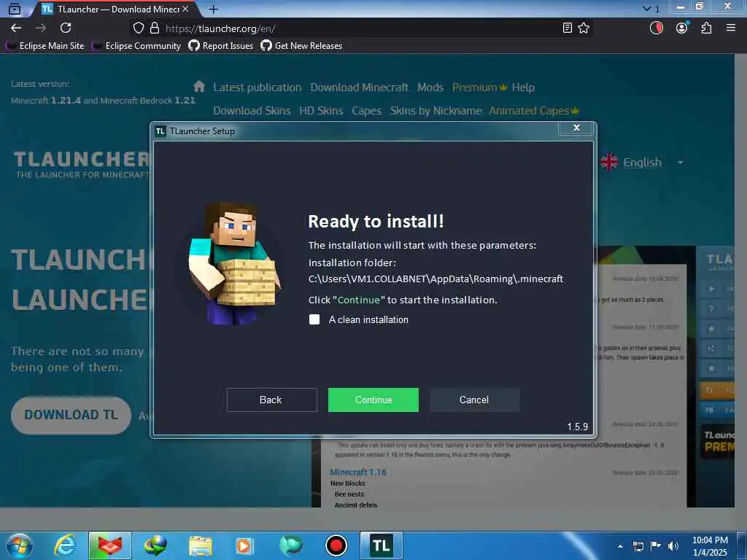
Task: Open Get New Releases bookmark
Action: [x=301, y=46]
